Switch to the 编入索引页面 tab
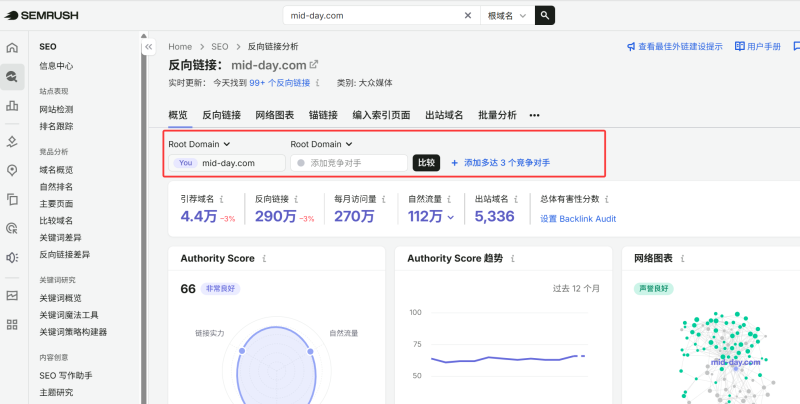 382,115
